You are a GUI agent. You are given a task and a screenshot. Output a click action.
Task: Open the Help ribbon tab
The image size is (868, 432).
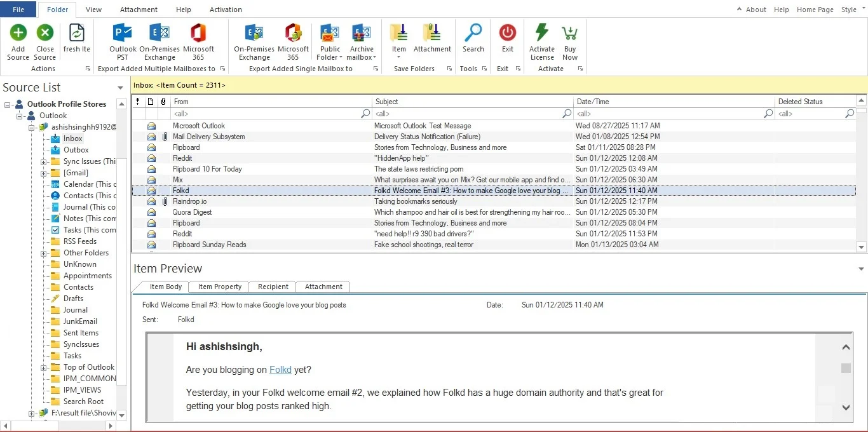[183, 10]
